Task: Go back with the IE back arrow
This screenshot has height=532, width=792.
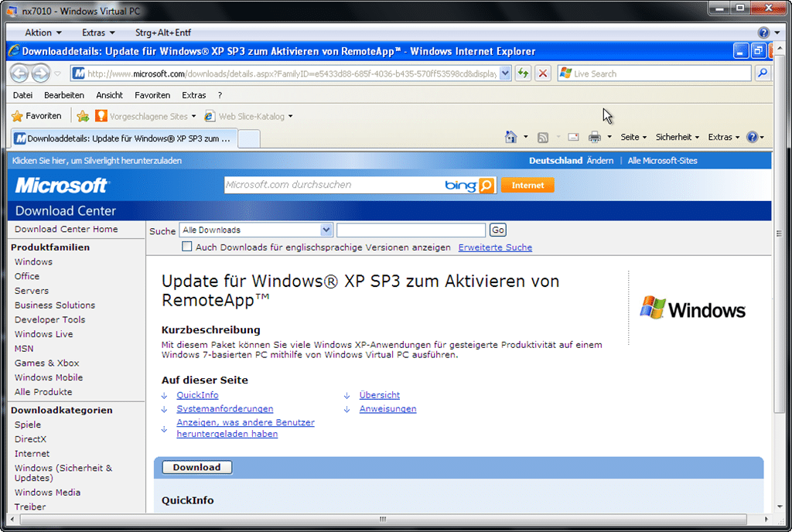Action: point(19,73)
